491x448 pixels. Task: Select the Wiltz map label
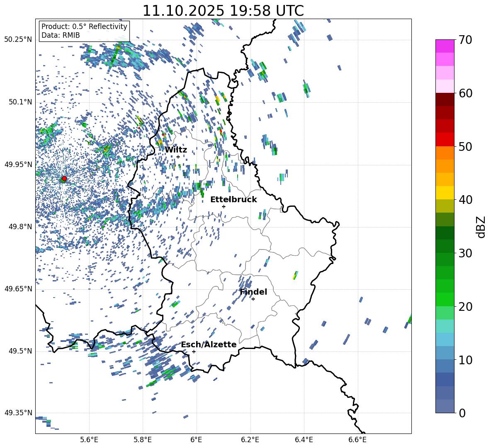coord(176,150)
